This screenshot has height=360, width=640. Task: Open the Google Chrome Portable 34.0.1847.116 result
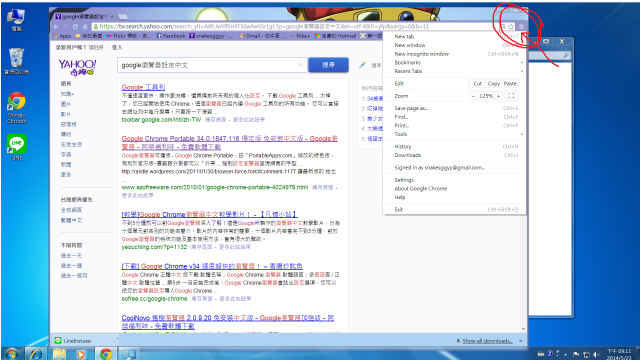[x=229, y=142]
